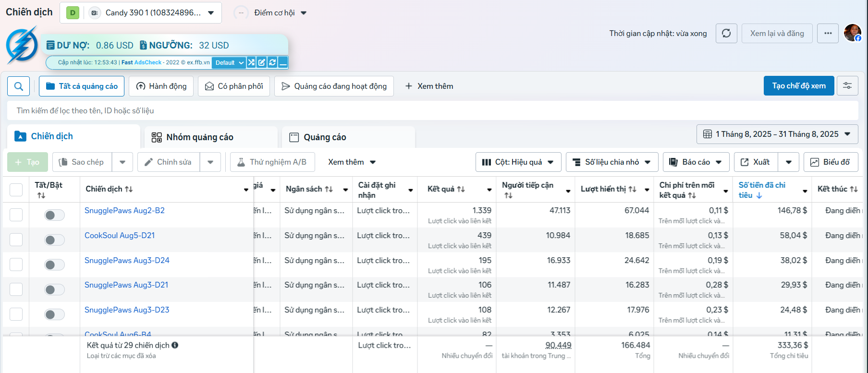The image size is (868, 373).
Task: Switch to the Nhóm quảng cáo tab
Action: tap(211, 137)
